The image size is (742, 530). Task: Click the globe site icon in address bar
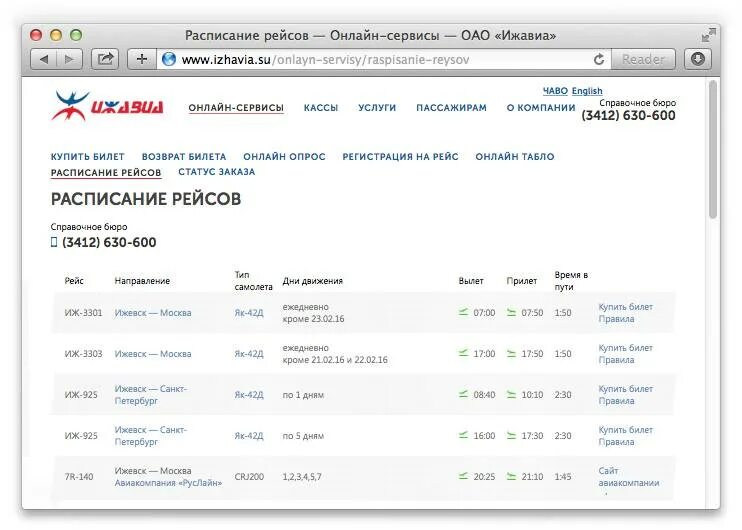169,59
